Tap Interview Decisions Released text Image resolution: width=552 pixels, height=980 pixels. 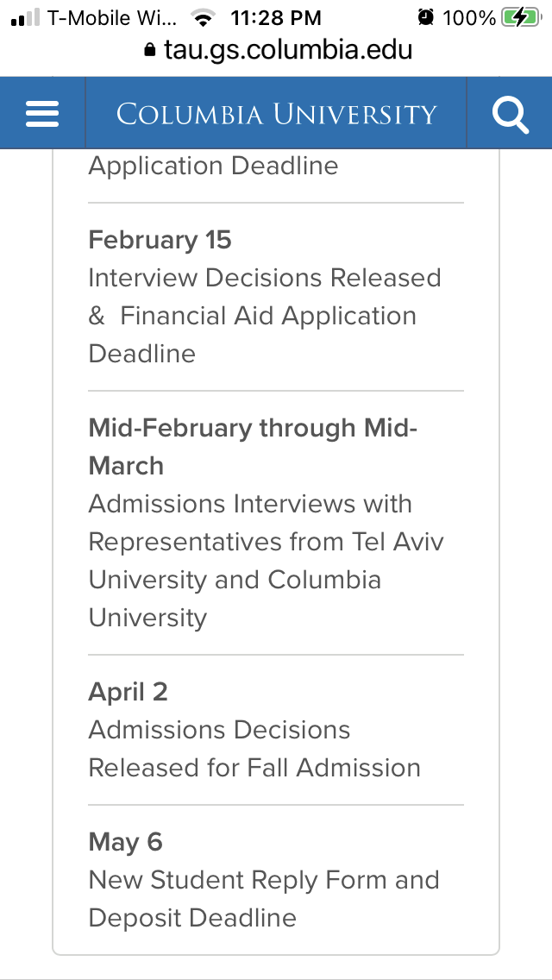coord(264,278)
